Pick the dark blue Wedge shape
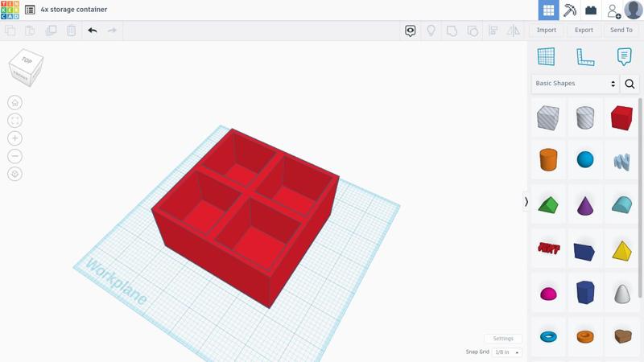644x362 pixels. [584, 252]
